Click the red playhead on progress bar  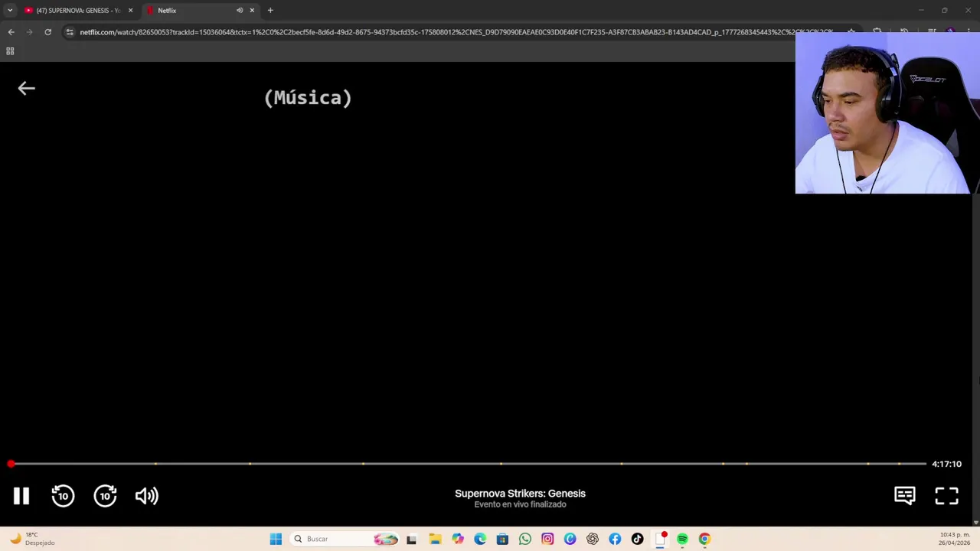click(11, 464)
